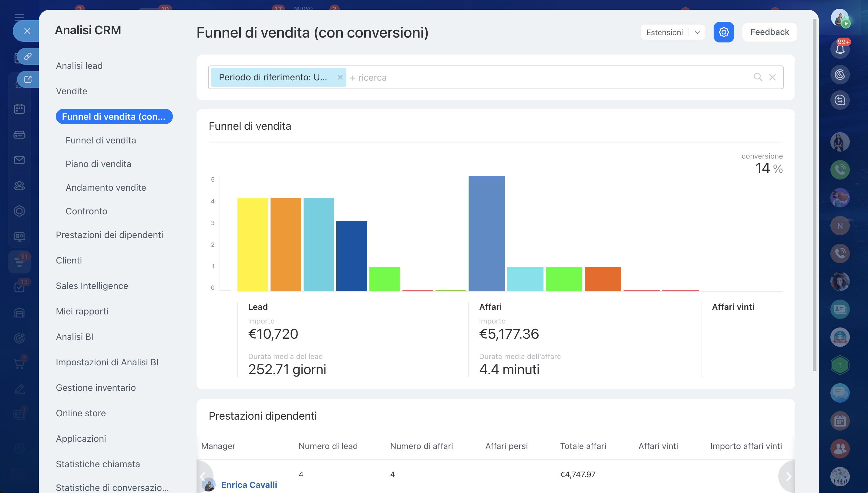Click the Feedback button

(x=769, y=32)
